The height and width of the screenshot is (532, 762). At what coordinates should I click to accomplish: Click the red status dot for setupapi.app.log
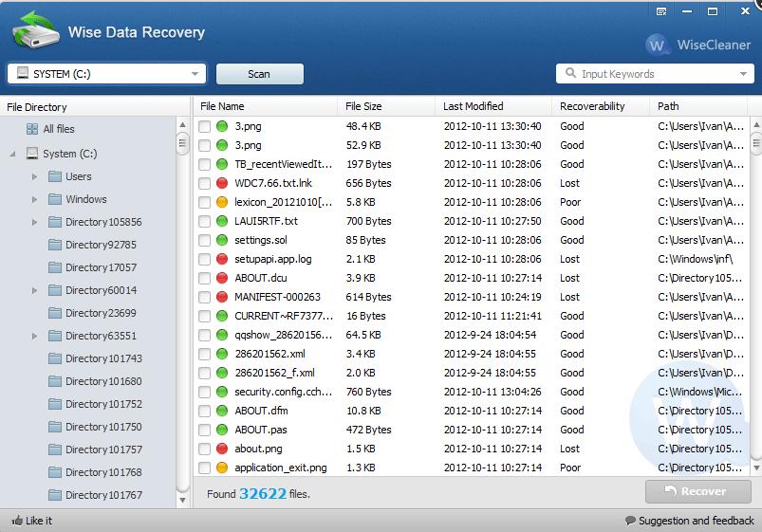coord(222,259)
